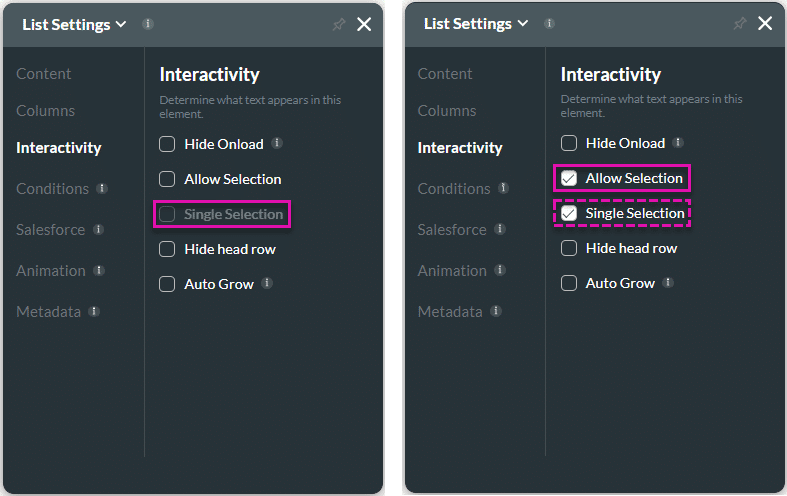Screen dimensions: 787x496
Task: Select the Salesforce tab in left panel
Action: tap(50, 229)
